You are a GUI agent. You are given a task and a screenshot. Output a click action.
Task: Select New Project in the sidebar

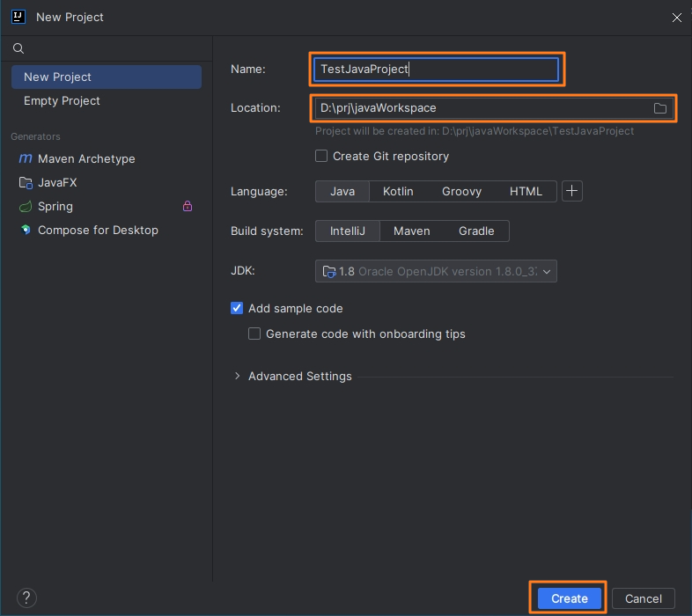pyautogui.click(x=107, y=77)
